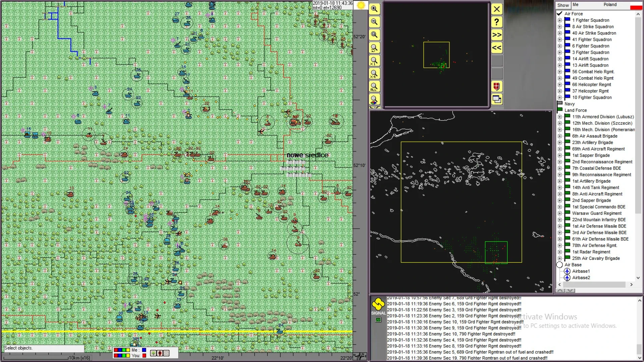Screen dimensions: 644x362
Task: Toggle the Air Force checkmark
Action: click(559, 14)
